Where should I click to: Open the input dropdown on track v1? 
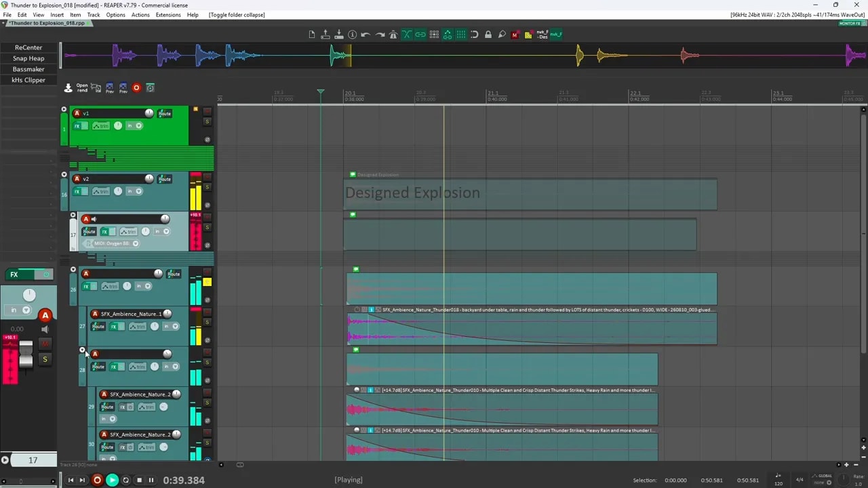click(x=134, y=126)
